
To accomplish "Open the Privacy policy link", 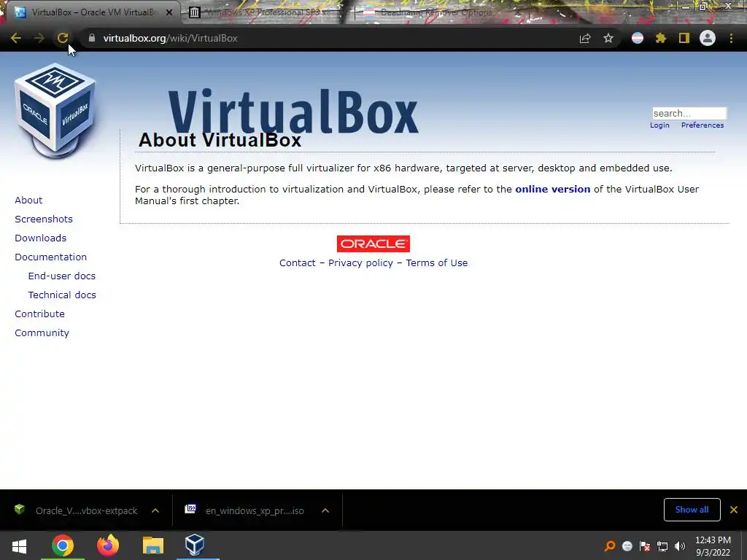I will click(x=360, y=262).
